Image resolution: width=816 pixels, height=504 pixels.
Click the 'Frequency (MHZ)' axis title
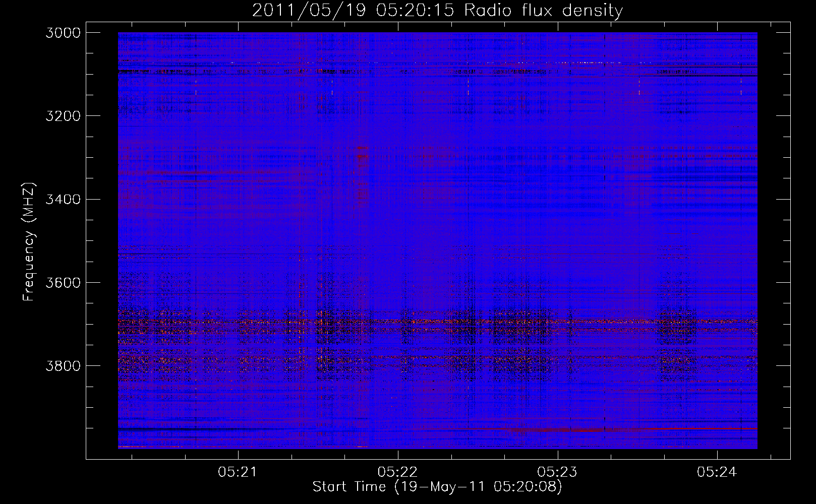(x=29, y=242)
